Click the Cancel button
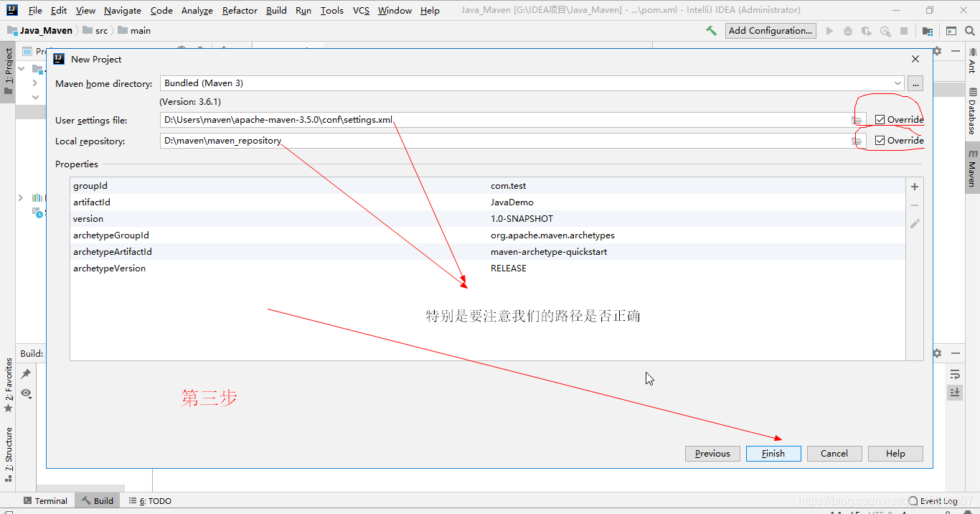The height and width of the screenshot is (514, 980). click(834, 454)
